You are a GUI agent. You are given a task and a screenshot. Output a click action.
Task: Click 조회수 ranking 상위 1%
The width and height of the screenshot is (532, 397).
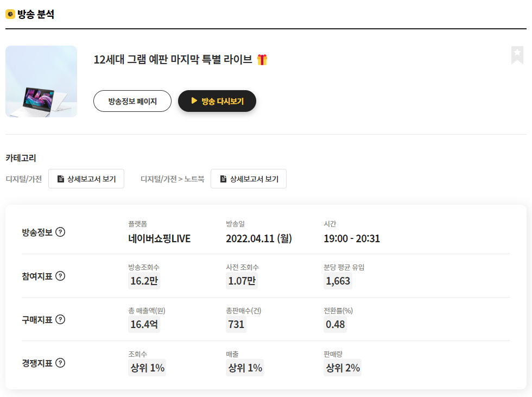coord(147,368)
